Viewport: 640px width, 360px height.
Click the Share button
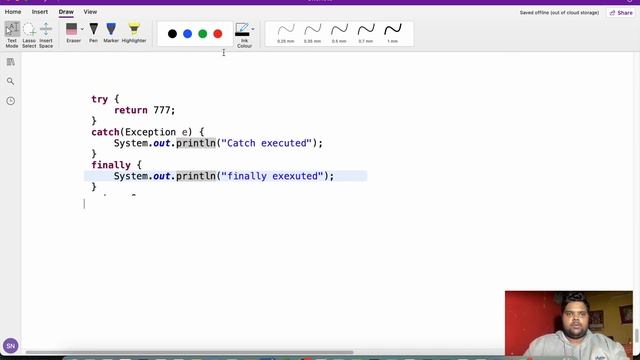621,13
